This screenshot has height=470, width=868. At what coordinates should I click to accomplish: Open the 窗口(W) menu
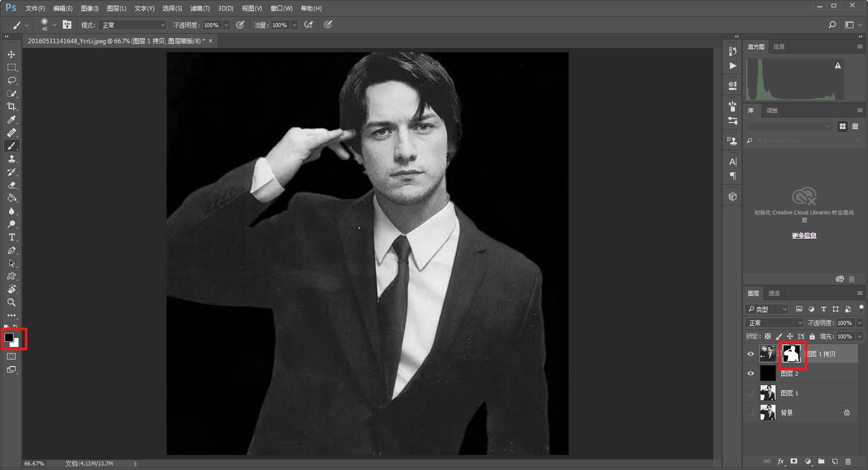point(281,9)
